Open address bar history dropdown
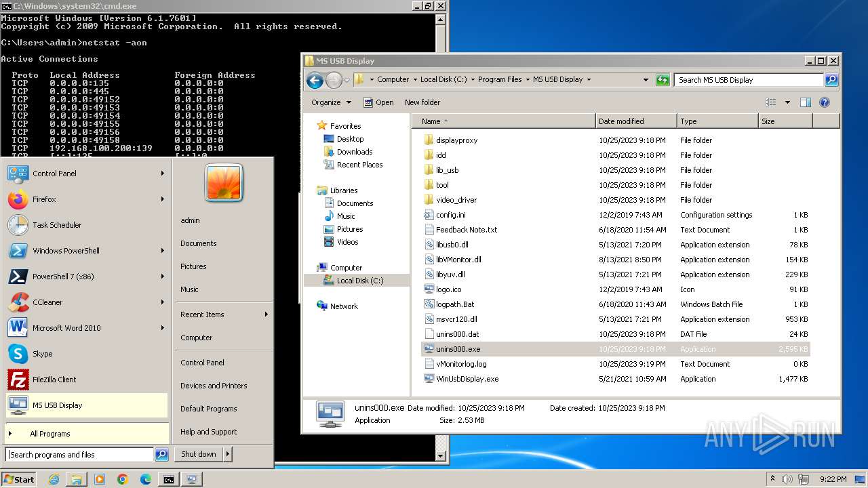Viewport: 868px width, 488px height. coord(646,80)
